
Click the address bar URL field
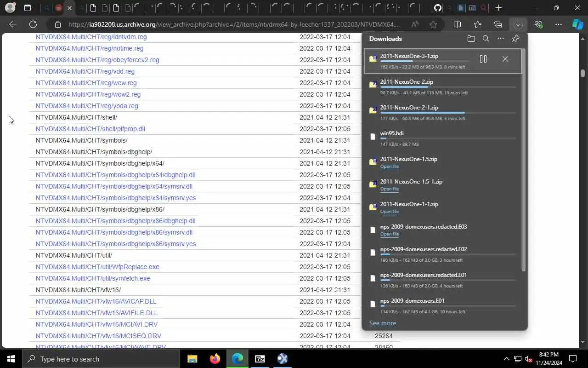[x=234, y=24]
